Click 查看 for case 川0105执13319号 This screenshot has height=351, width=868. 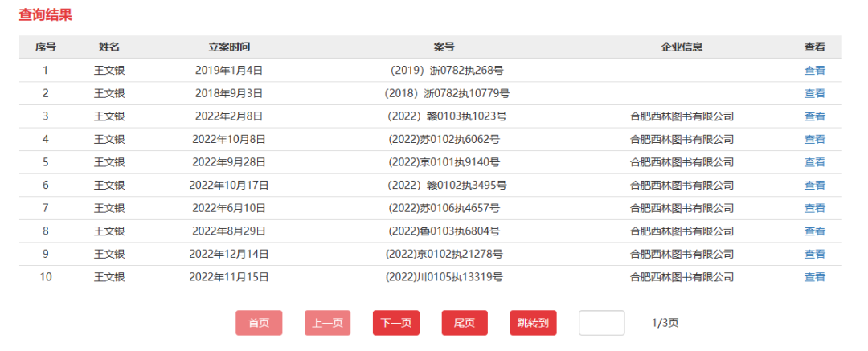pos(814,277)
